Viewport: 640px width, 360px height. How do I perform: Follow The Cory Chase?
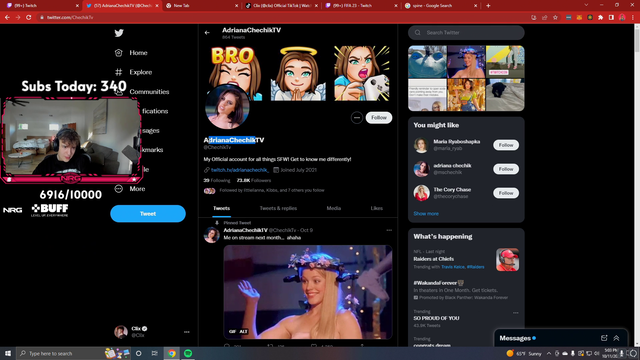506,193
